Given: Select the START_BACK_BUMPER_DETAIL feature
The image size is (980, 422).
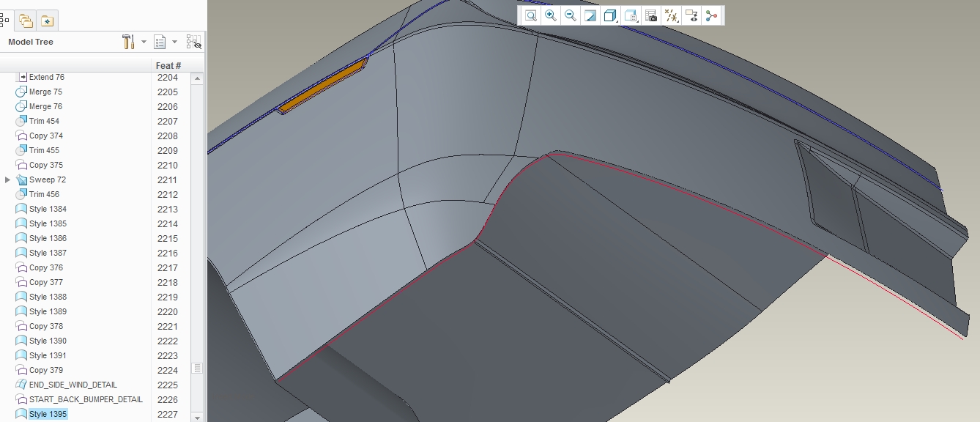Looking at the screenshot, I should click(x=86, y=399).
